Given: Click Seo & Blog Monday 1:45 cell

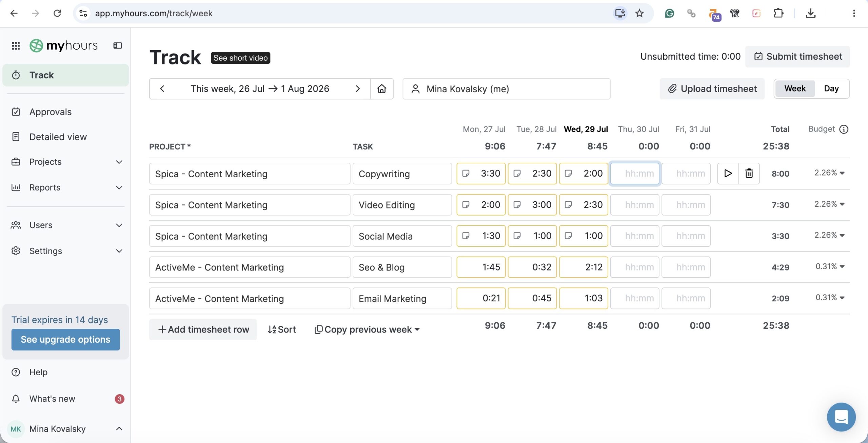Looking at the screenshot, I should click(x=481, y=267).
